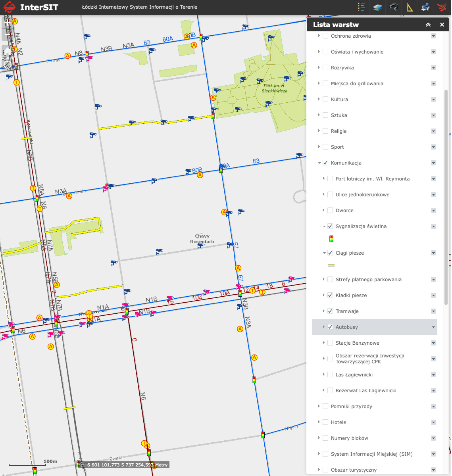
Task: Expand the Sport layer group
Action: (319, 147)
